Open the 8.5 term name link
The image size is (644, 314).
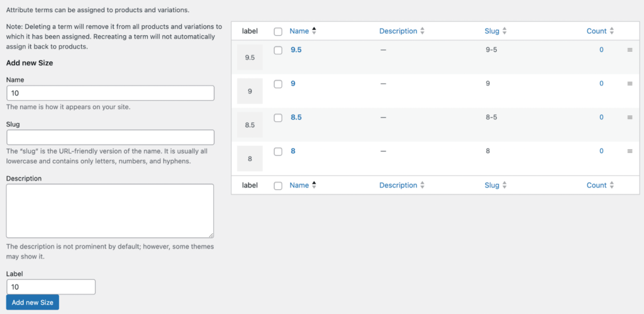[297, 117]
